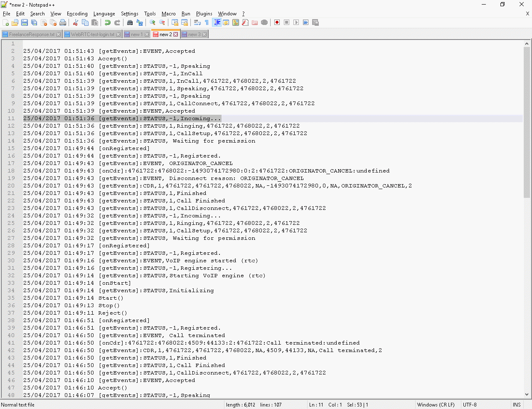
Task: Toggle show all characters pilcrow icon
Action: (207, 22)
